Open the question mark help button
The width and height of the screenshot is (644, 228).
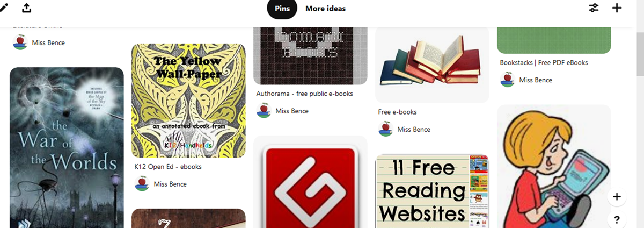pyautogui.click(x=617, y=219)
